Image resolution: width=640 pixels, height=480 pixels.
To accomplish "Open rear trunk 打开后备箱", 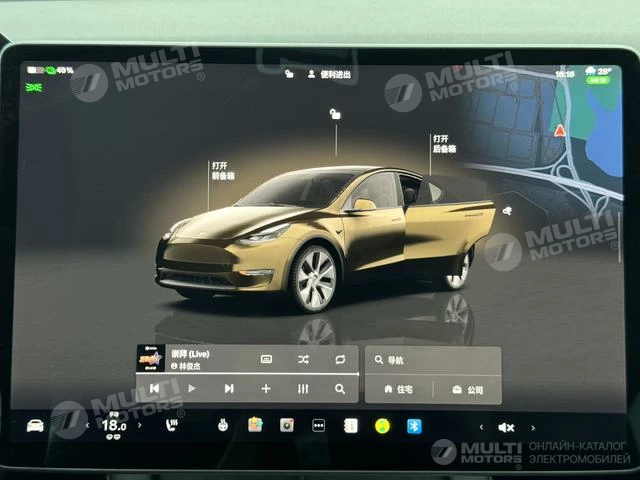I will point(444,144).
